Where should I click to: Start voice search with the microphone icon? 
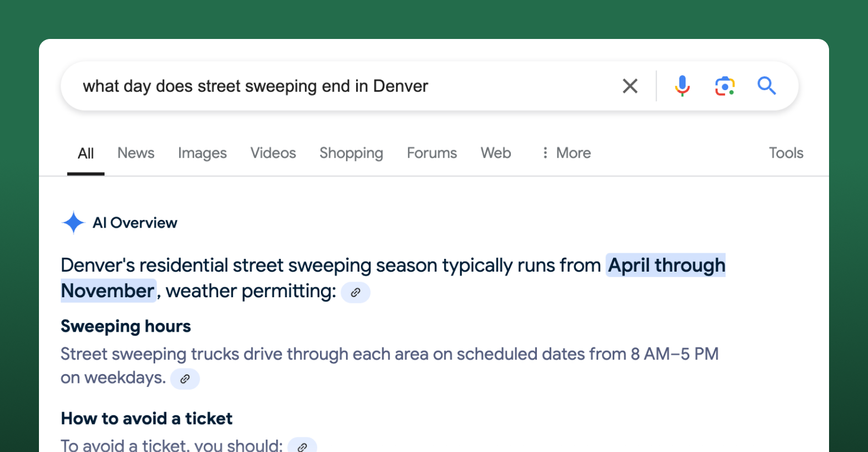tap(682, 86)
